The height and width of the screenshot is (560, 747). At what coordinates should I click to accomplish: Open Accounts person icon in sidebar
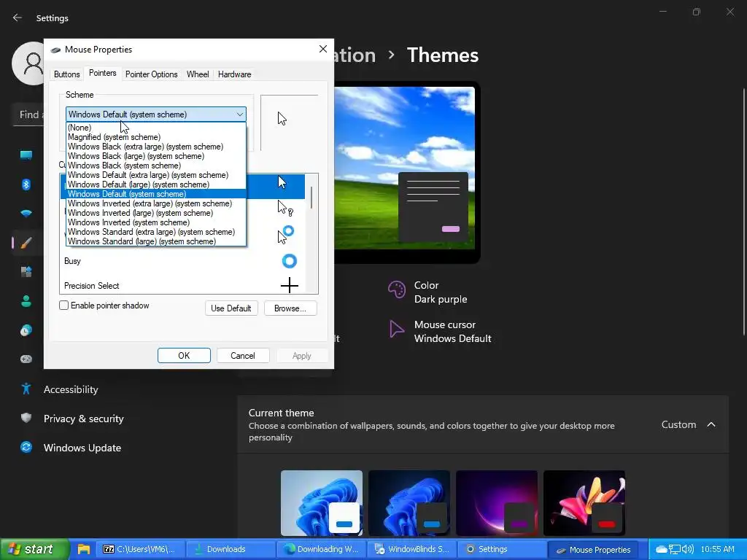[x=26, y=301]
